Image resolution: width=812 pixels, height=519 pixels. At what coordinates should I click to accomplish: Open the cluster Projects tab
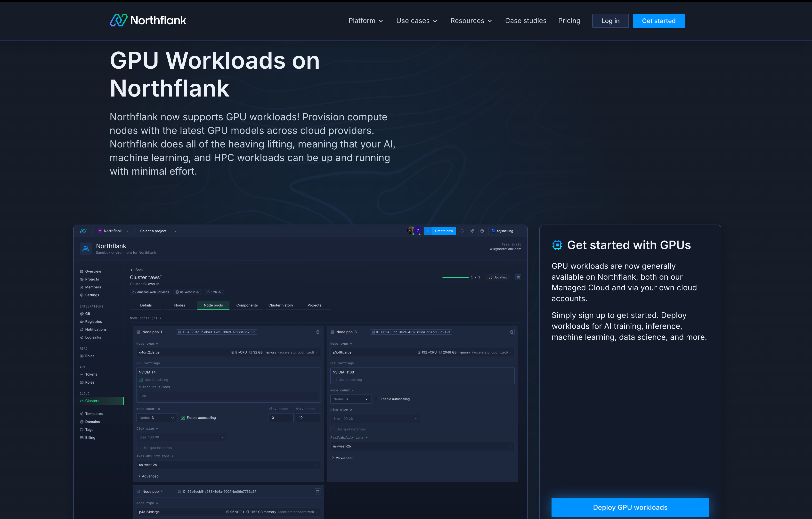(315, 306)
